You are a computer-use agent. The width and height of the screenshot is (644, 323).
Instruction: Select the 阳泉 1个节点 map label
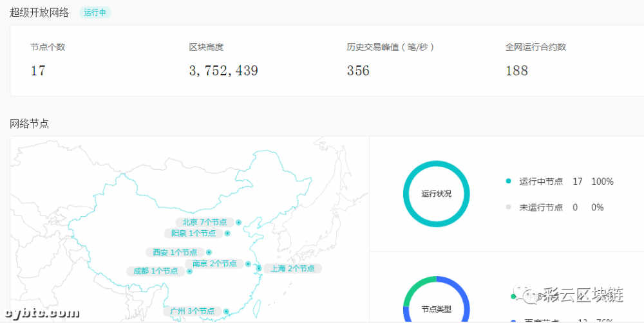click(193, 233)
